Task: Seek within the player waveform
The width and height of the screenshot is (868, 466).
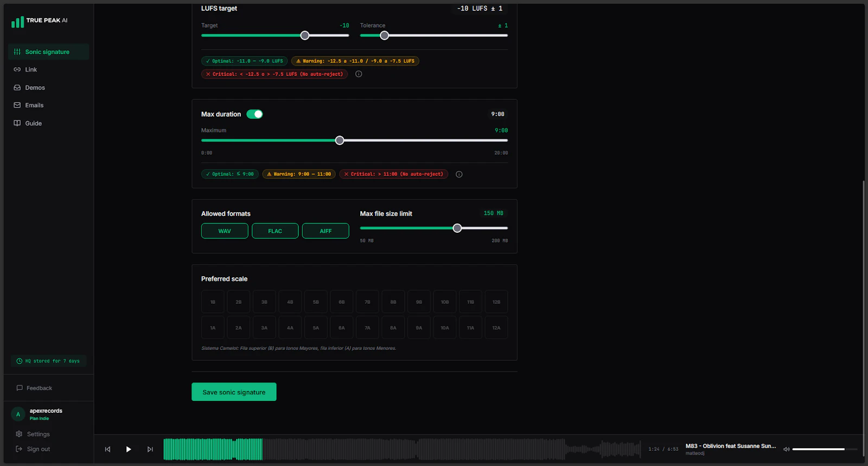Action: 402,449
